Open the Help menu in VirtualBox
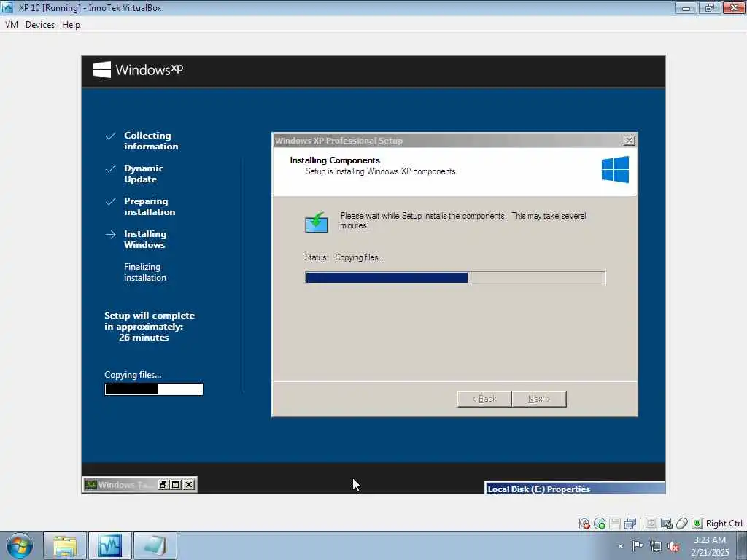The width and height of the screenshot is (747, 560). [x=71, y=25]
